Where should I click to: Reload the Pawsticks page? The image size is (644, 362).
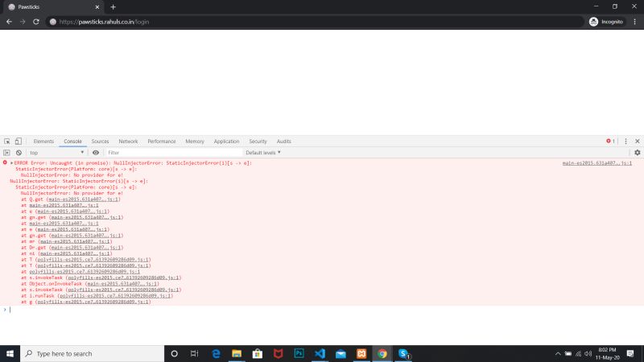[x=36, y=22]
